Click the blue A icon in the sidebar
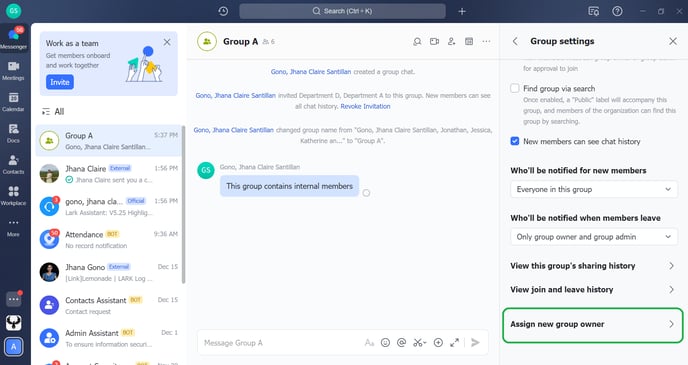 (x=14, y=347)
